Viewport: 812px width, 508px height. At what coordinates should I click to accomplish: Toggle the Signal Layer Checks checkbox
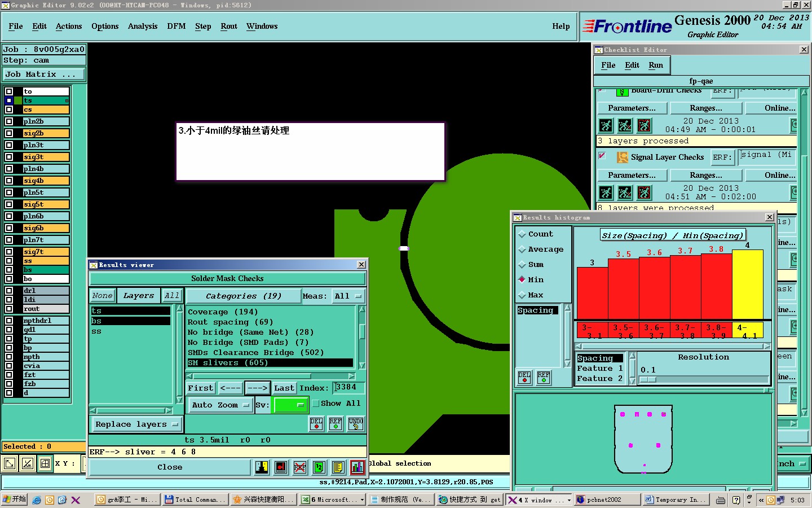tap(602, 156)
